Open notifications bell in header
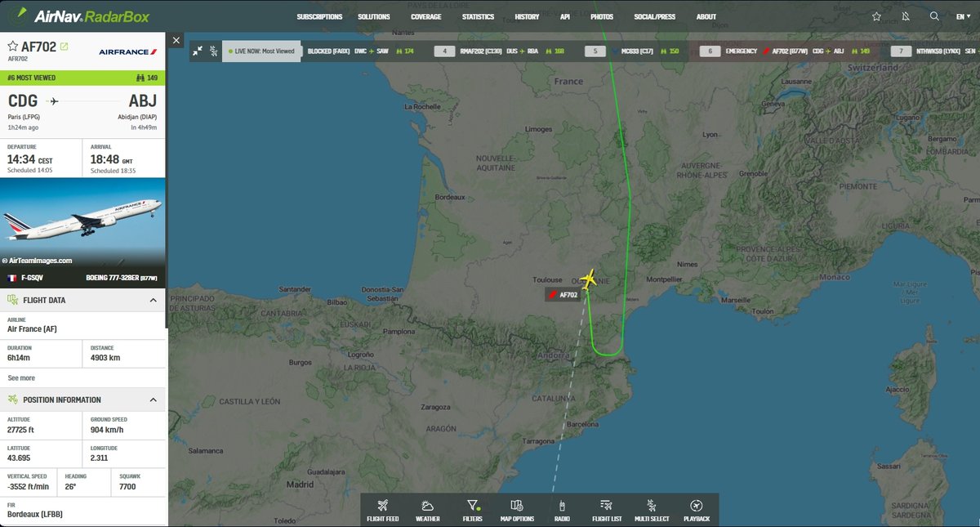This screenshot has width=980, height=527. pos(905,16)
